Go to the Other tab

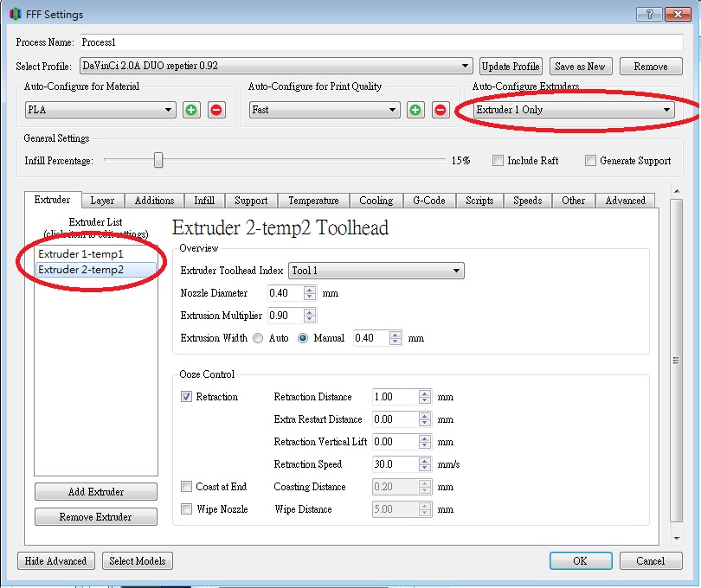tap(574, 201)
